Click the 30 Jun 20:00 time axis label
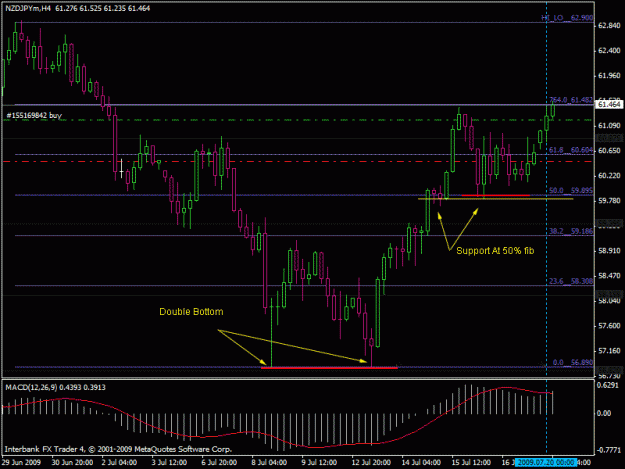 pos(72,463)
